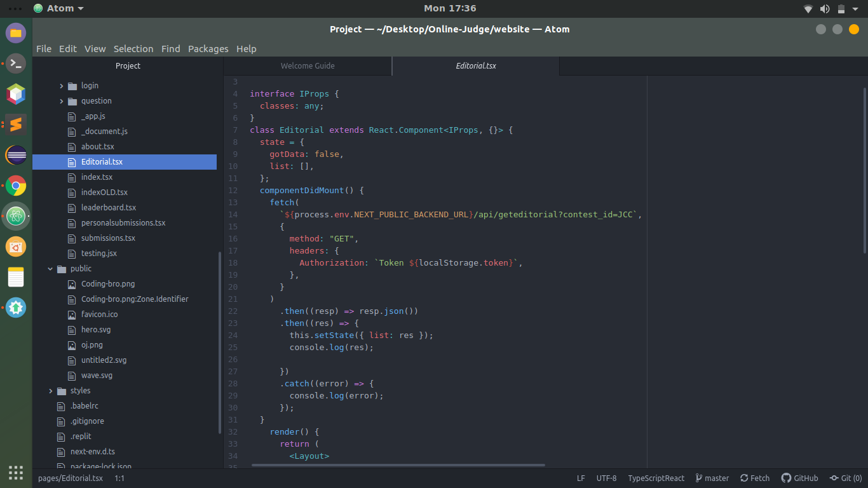
Task: Open Sublime Text from the dock
Action: pos(15,125)
